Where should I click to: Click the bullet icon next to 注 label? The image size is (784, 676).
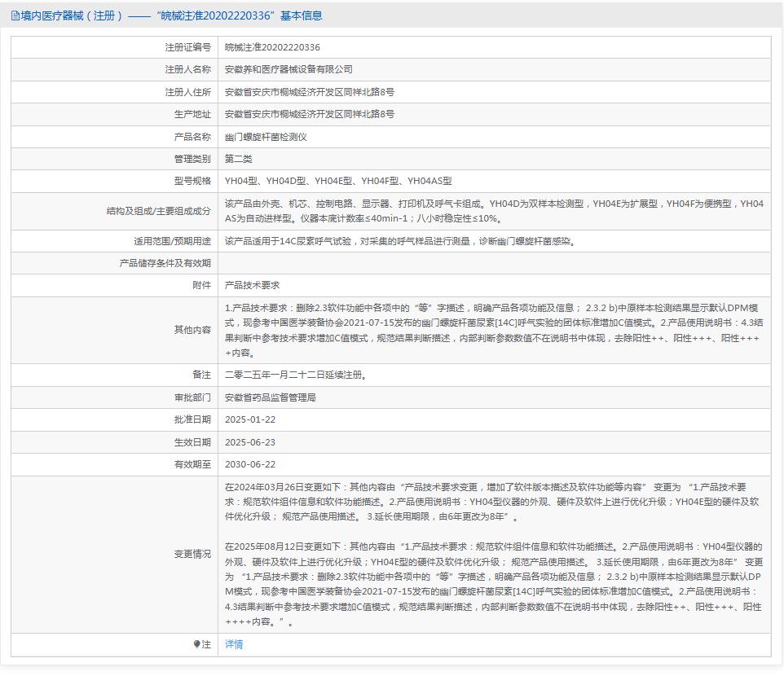197,644
